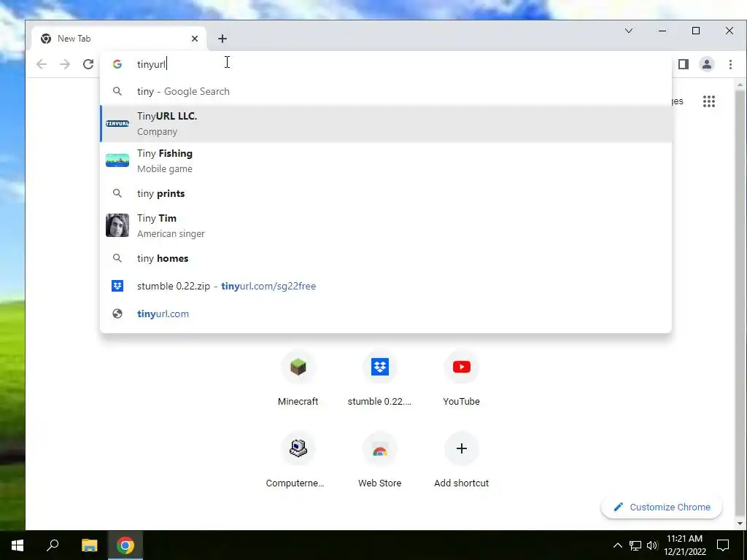Select Tiny Fishing mobile game suggestion
This screenshot has width=747, height=560.
(386, 161)
